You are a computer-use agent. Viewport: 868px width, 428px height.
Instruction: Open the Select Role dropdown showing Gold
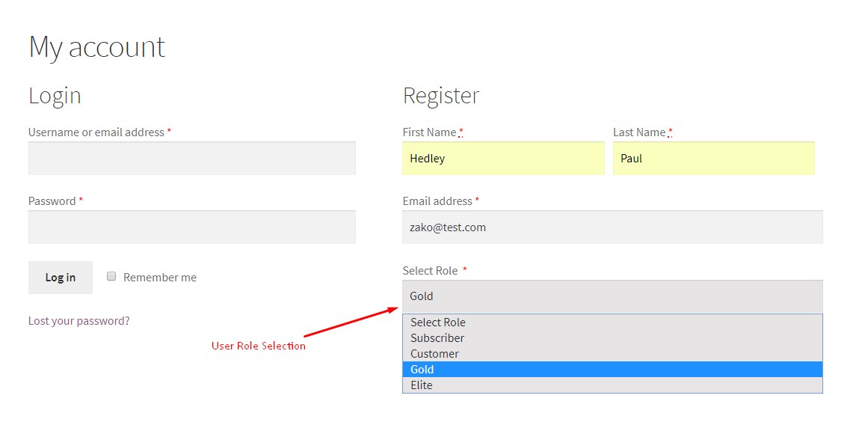click(x=612, y=296)
